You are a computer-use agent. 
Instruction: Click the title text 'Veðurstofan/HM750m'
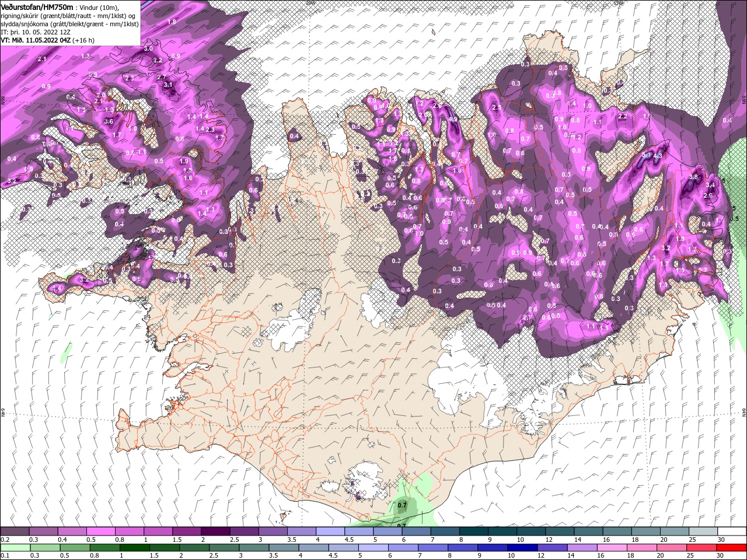tap(37, 6)
